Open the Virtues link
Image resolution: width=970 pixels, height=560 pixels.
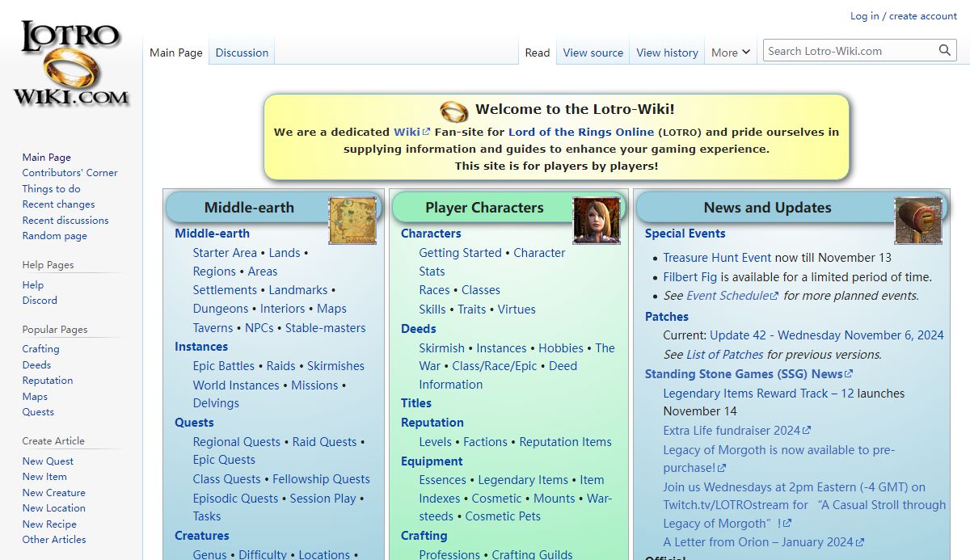coord(517,309)
